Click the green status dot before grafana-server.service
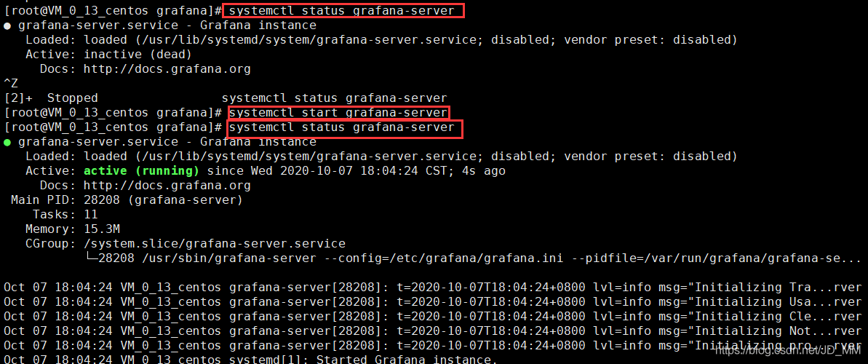 pyautogui.click(x=7, y=143)
